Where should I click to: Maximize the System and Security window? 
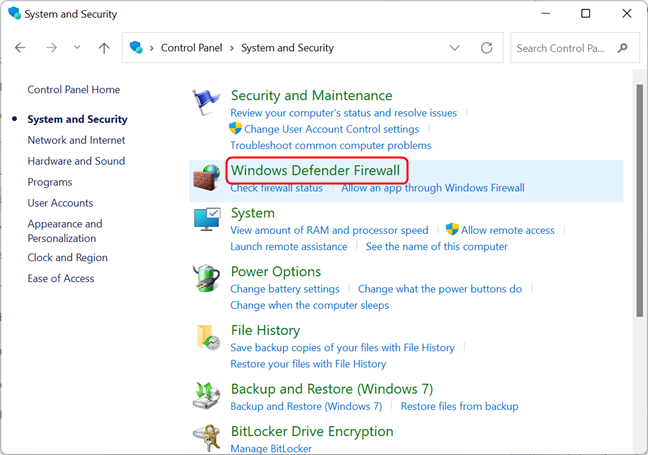(x=586, y=14)
